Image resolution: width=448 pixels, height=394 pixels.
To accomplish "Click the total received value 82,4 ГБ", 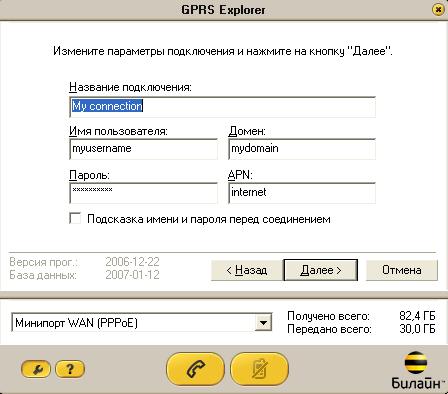I will [417, 316].
